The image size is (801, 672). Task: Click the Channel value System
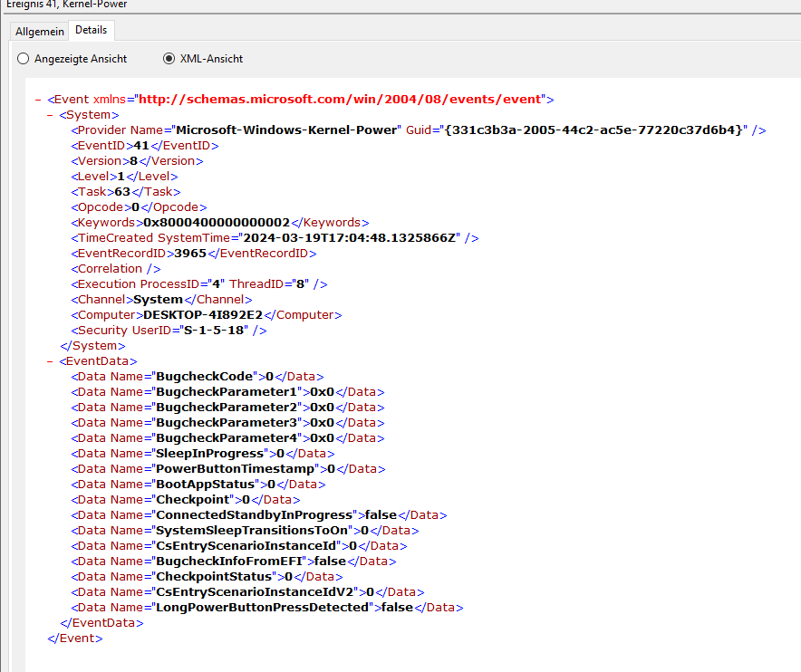click(158, 300)
